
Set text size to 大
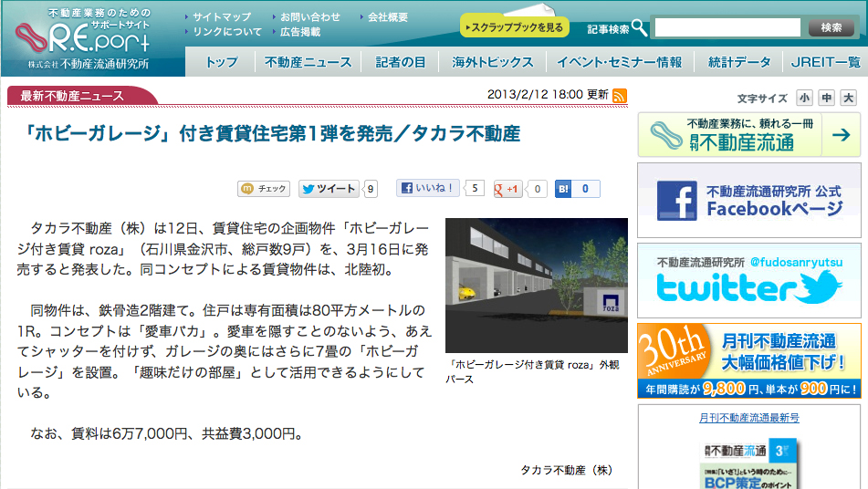tap(848, 98)
